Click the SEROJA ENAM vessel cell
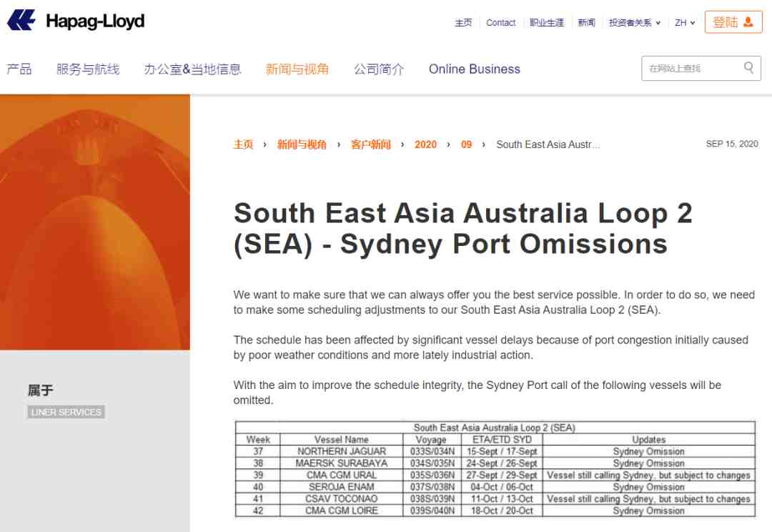The height and width of the screenshot is (532, 772). (342, 487)
